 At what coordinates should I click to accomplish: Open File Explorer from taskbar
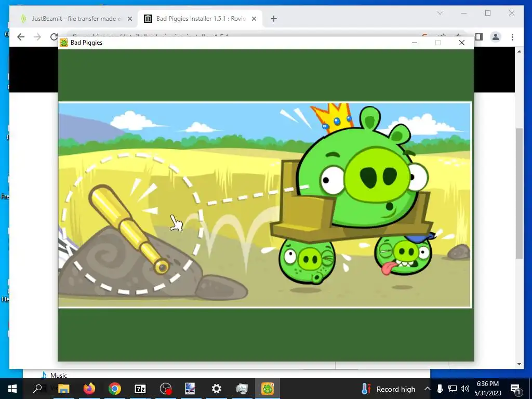pos(63,389)
